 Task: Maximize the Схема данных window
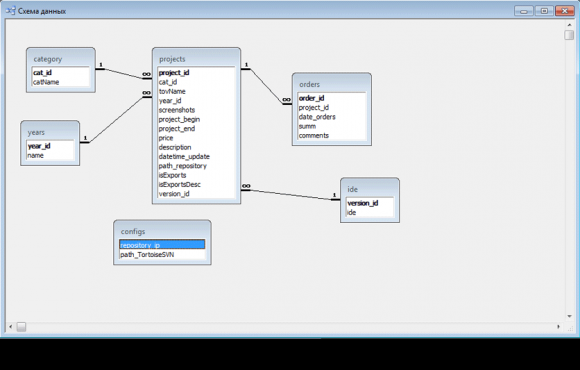(544, 11)
